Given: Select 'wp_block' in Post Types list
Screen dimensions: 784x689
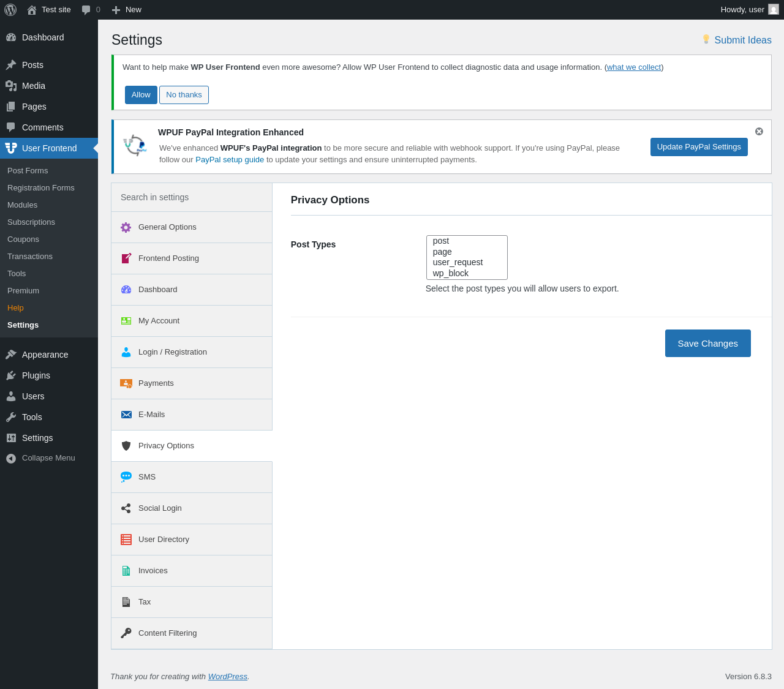Looking at the screenshot, I should tap(450, 273).
